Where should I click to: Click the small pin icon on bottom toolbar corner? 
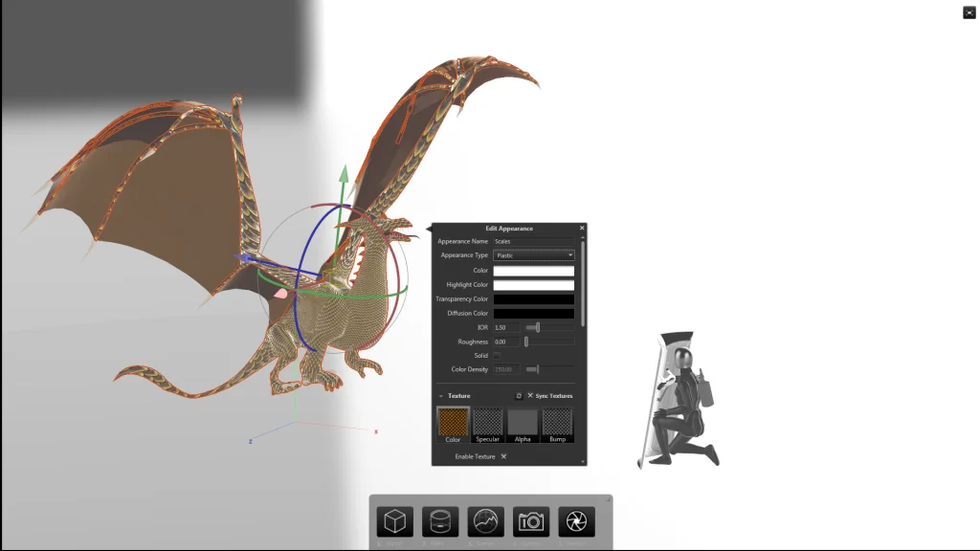coord(608,498)
